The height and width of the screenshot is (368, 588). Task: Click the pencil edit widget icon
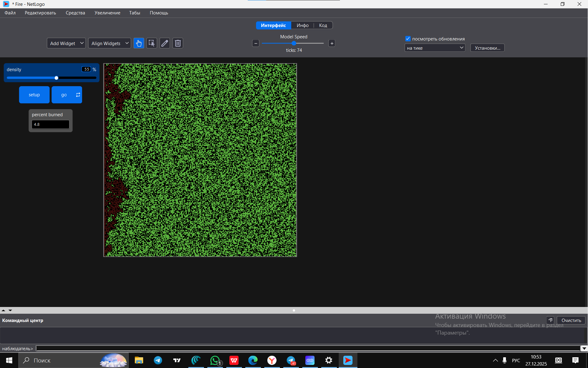[165, 43]
